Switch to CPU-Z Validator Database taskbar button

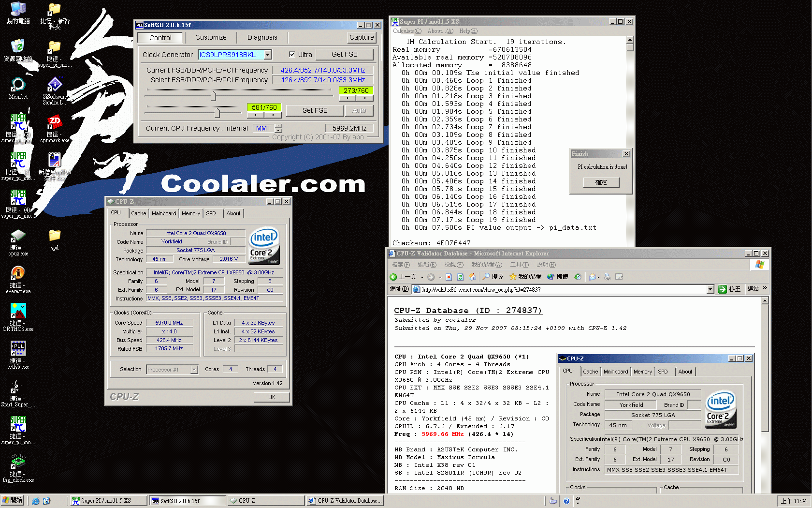(345, 501)
